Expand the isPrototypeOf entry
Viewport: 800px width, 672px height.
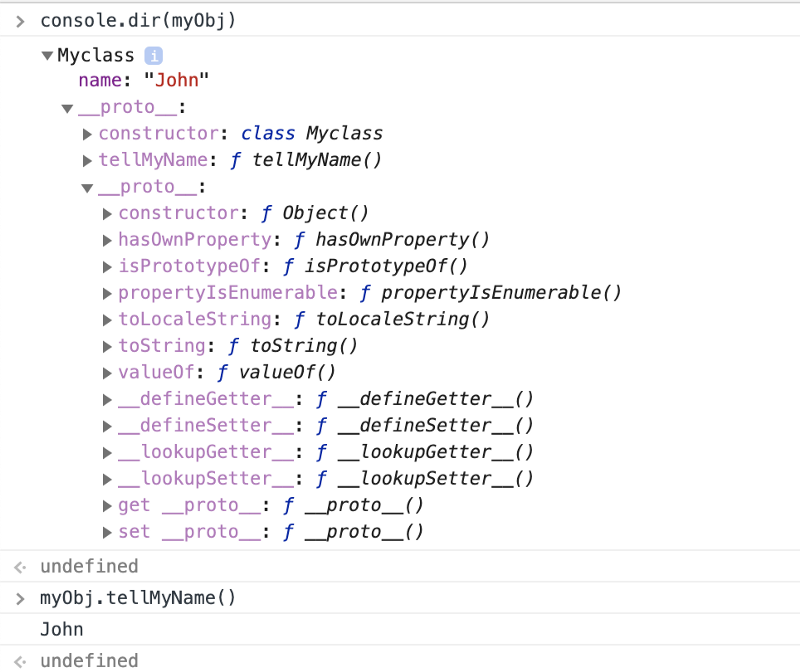click(x=108, y=266)
